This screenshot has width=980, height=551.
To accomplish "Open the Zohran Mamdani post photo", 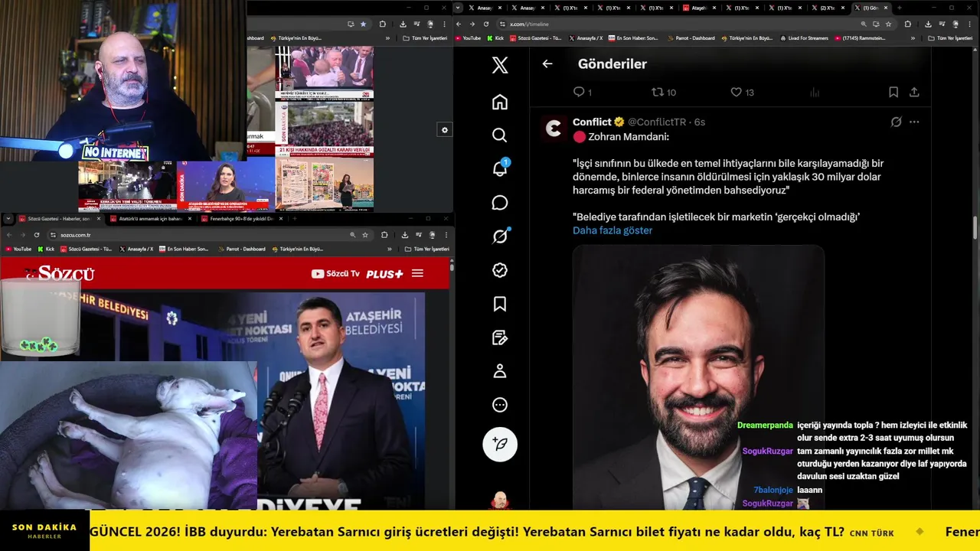I will 698,377.
